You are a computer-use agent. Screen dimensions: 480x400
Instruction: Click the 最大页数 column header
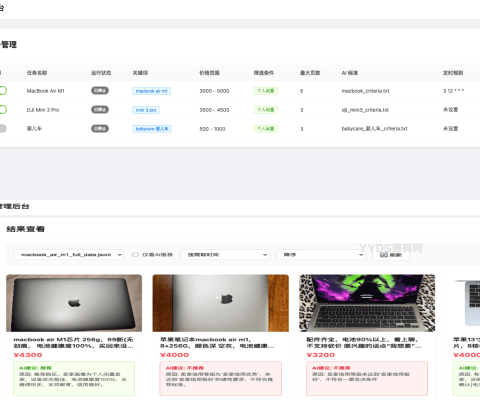pyautogui.click(x=310, y=73)
